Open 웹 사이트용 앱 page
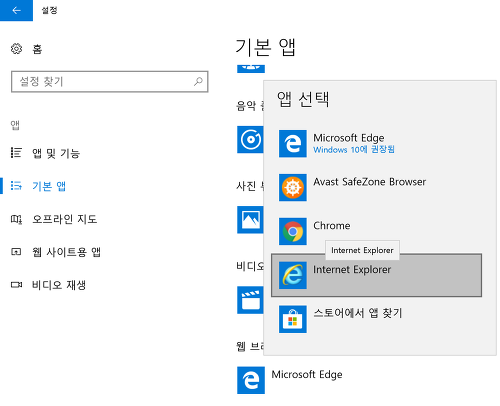The width and height of the screenshot is (500, 406). [x=66, y=252]
